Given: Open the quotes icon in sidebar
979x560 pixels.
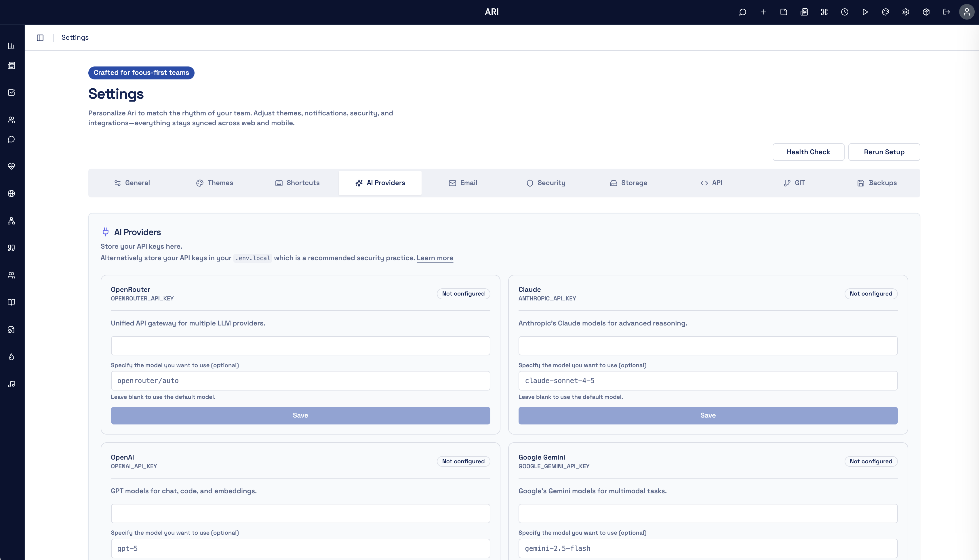Looking at the screenshot, I should (12, 248).
